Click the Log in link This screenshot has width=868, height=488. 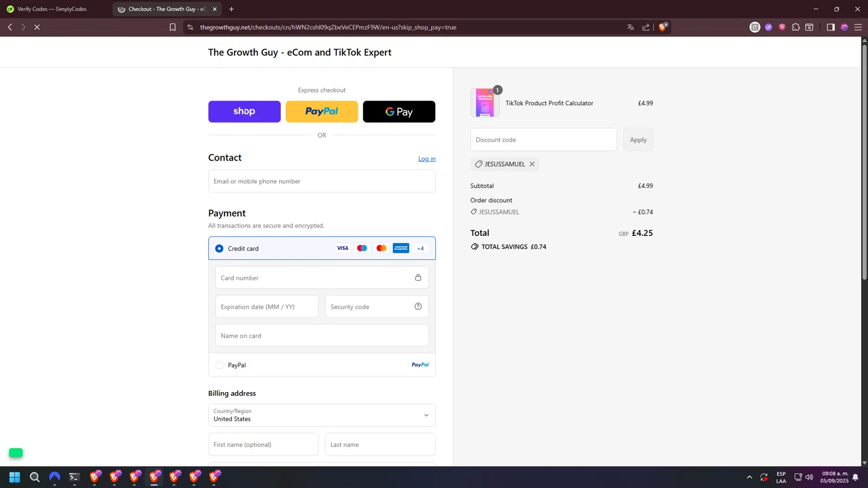427,158
